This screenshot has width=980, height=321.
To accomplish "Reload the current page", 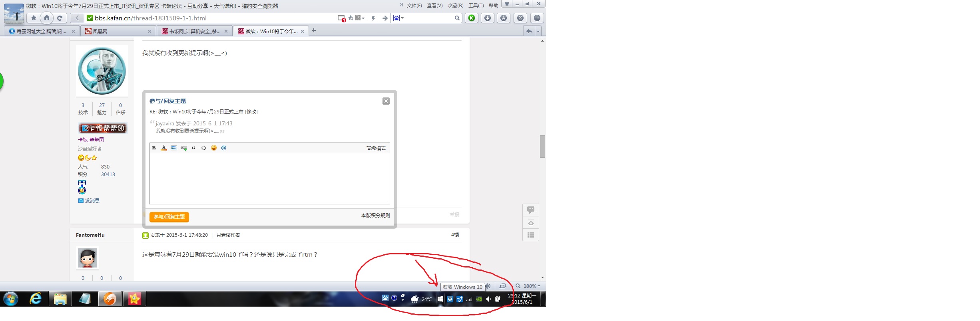I will (x=60, y=18).
